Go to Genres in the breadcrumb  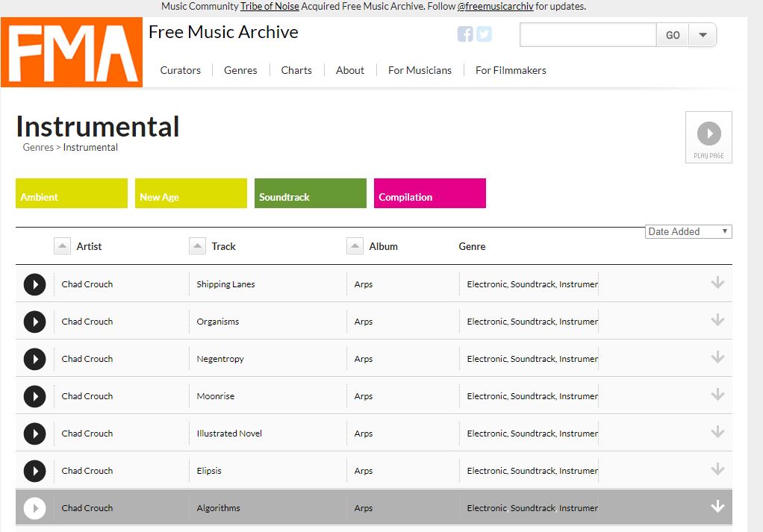point(38,147)
